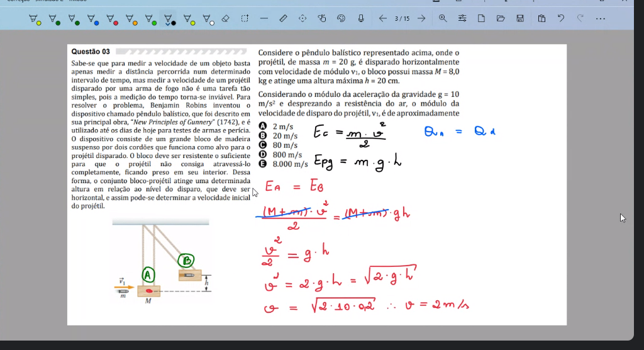Click answer option C, 80 m/s

pyautogui.click(x=279, y=145)
